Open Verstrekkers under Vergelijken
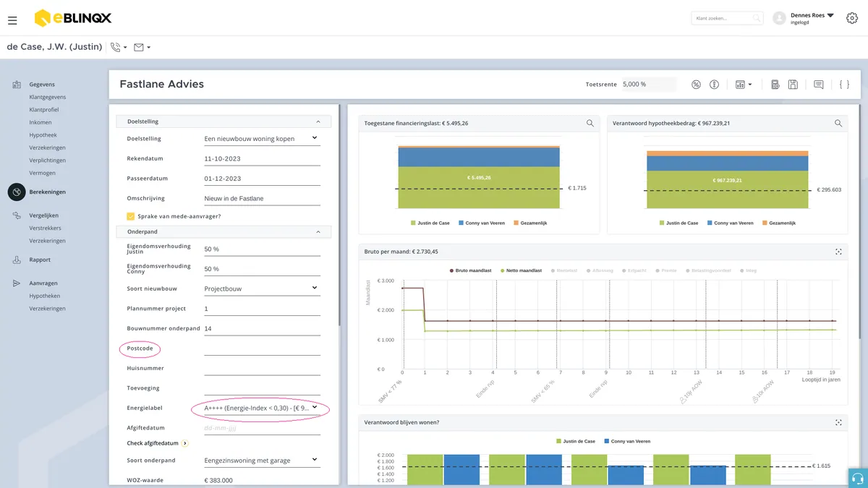 (46, 228)
